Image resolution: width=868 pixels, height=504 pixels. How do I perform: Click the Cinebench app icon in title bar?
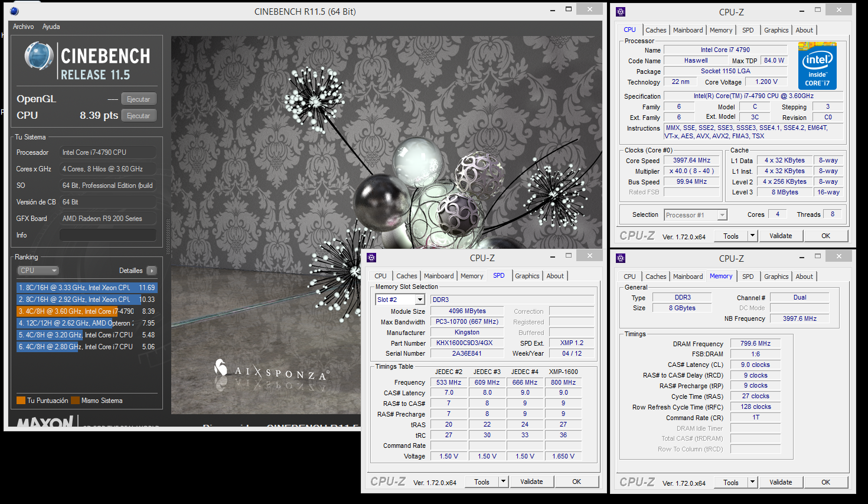click(14, 11)
